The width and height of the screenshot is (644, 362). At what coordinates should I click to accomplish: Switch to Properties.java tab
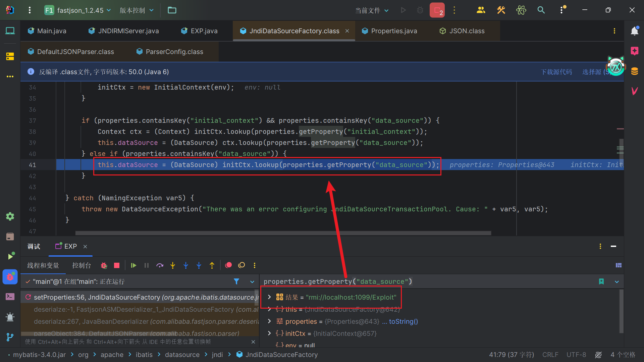(x=389, y=31)
